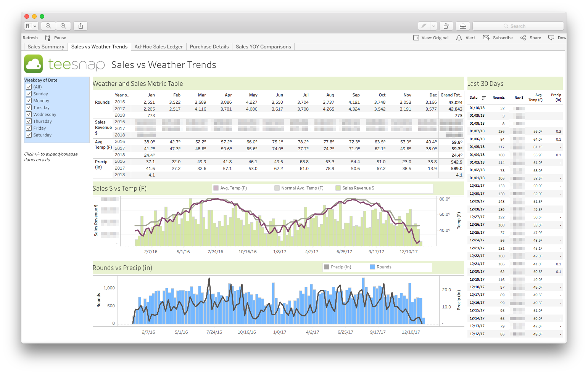Open the View: Original menu
The height and width of the screenshot is (374, 588).
pos(431,38)
